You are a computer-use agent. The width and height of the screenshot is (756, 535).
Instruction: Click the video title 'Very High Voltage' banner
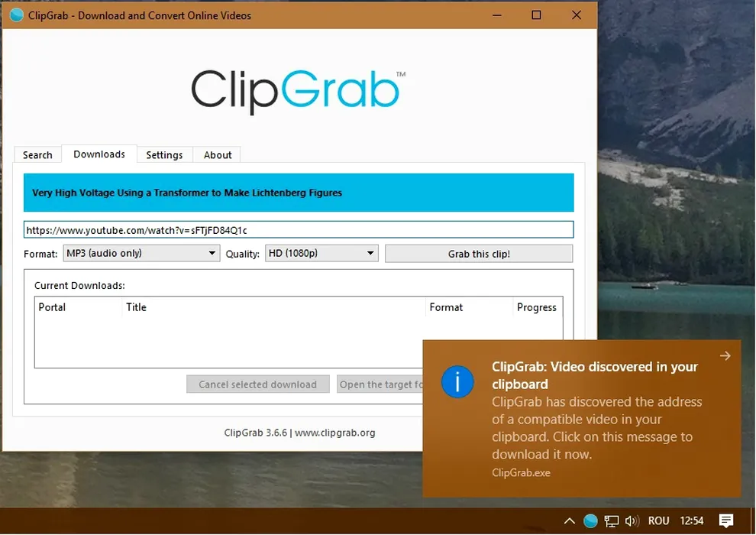click(299, 193)
